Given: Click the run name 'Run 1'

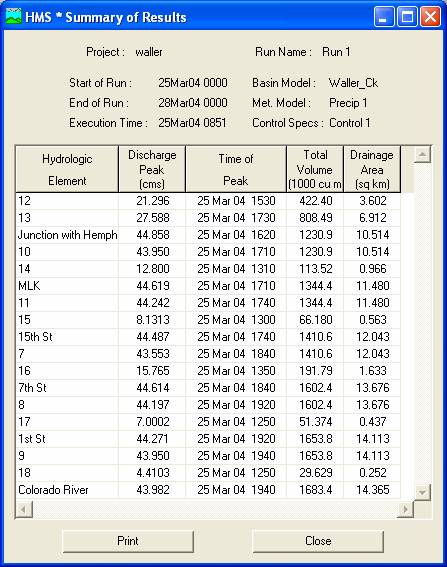Looking at the screenshot, I should 336,52.
